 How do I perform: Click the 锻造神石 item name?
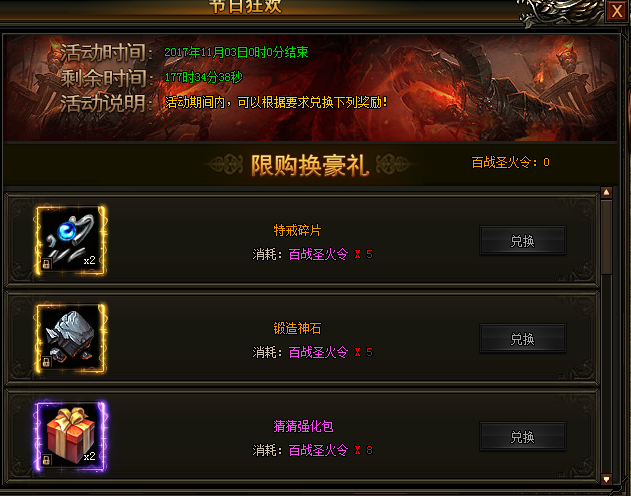[x=297, y=329]
